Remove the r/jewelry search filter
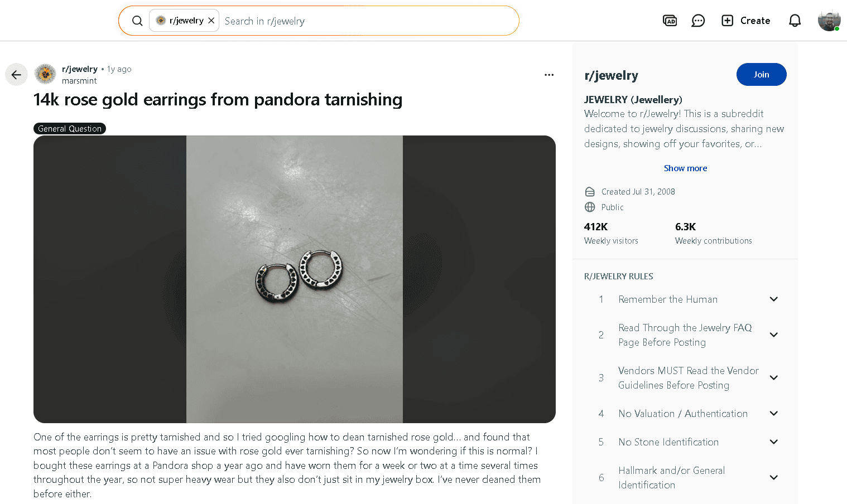Image resolution: width=847 pixels, height=504 pixels. 211,21
